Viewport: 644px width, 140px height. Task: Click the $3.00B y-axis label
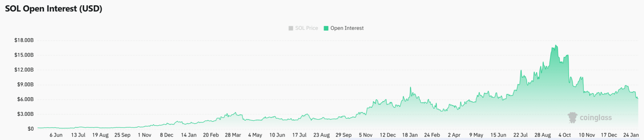(x=25, y=114)
